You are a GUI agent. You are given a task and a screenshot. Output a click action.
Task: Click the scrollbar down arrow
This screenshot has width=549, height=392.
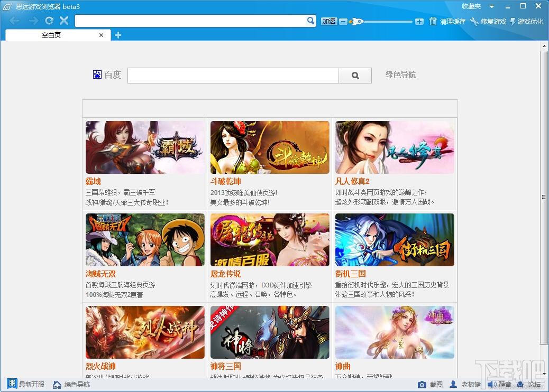click(544, 374)
